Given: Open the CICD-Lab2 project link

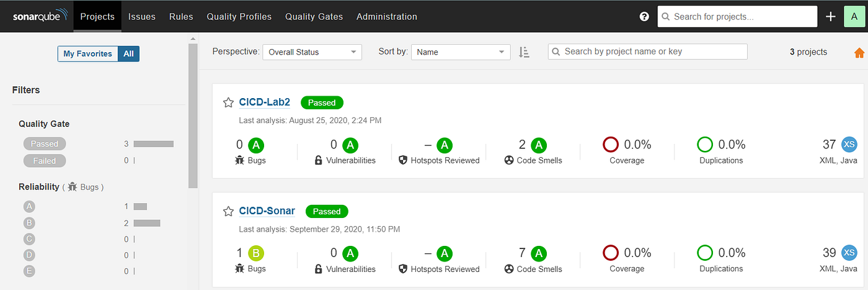Looking at the screenshot, I should (x=265, y=102).
